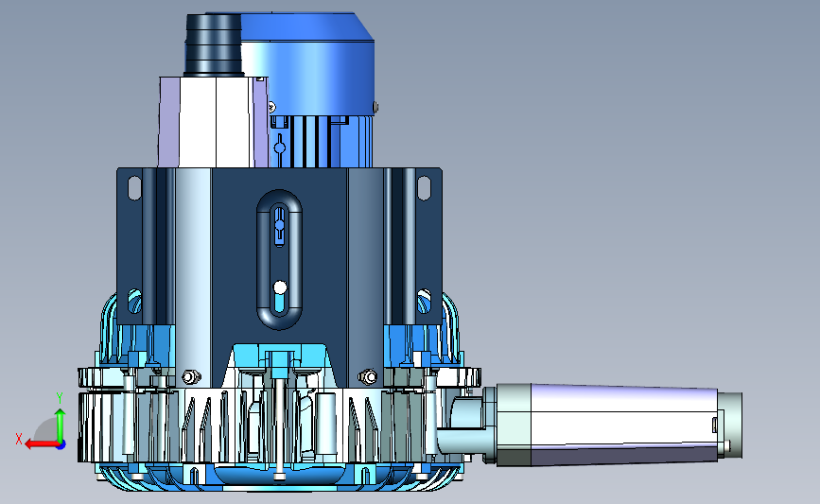820x504 pixels.
Task: Select the white hexagonal housing below the hose connector
Action: pos(214,122)
